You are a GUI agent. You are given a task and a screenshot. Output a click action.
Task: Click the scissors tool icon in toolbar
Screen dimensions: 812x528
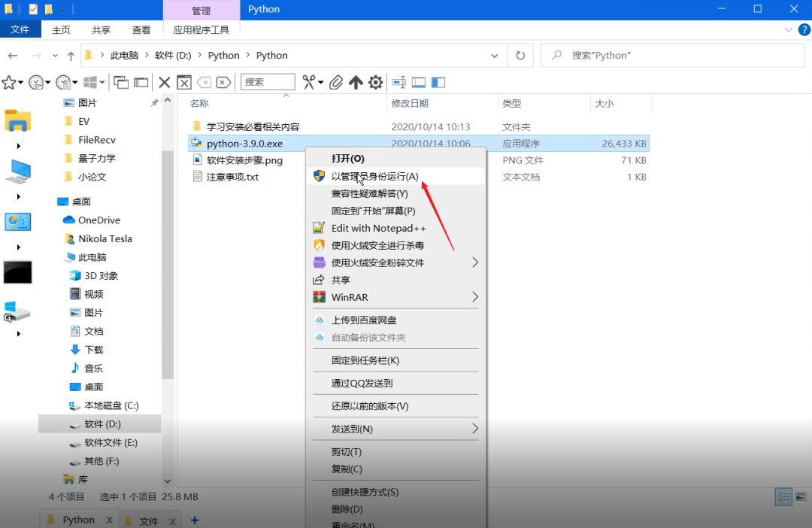click(309, 82)
